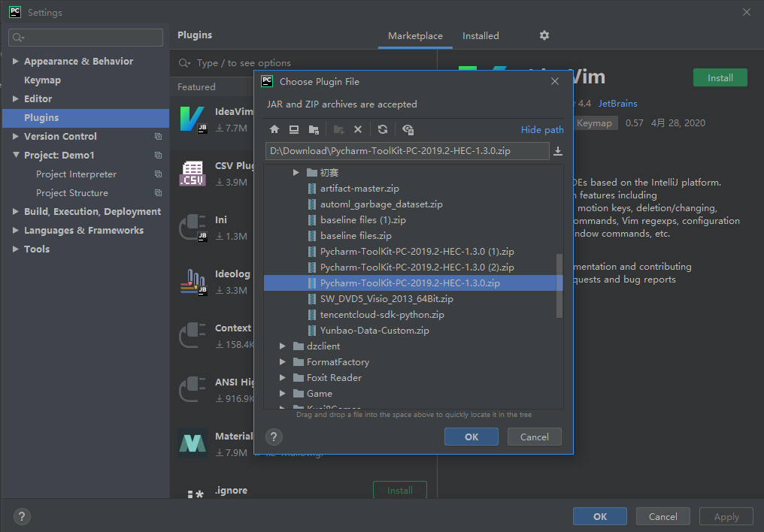Click the ANSI Highlighter plugin icon
Screen dimensions: 764x532
[193, 389]
